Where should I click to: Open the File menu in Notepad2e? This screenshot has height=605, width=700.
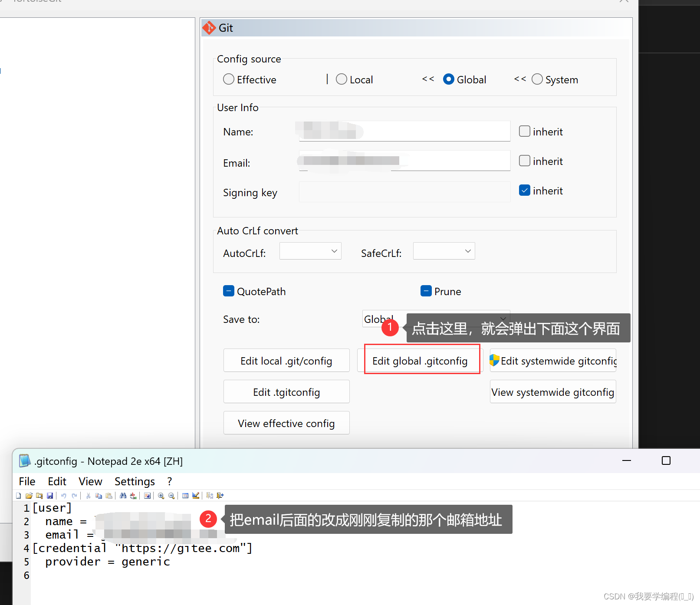[x=27, y=481]
